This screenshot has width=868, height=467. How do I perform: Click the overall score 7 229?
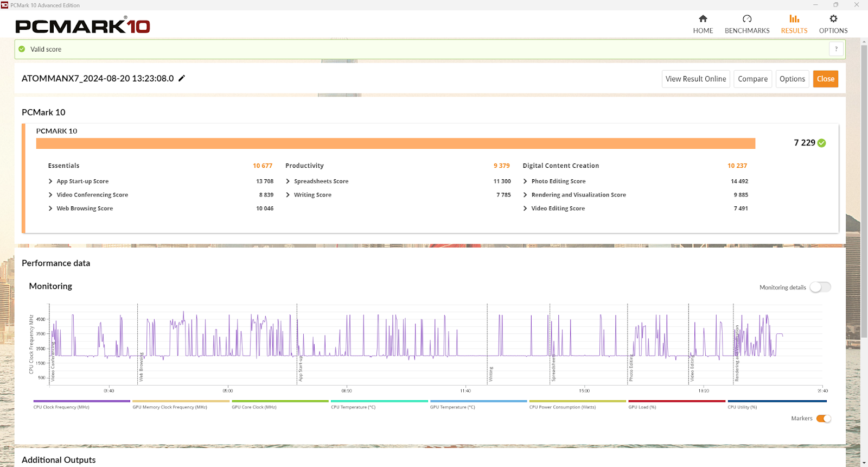pyautogui.click(x=805, y=143)
